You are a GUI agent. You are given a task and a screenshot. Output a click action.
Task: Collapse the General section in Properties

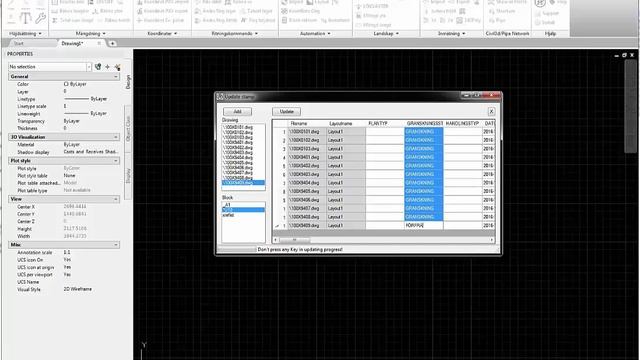coord(116,76)
